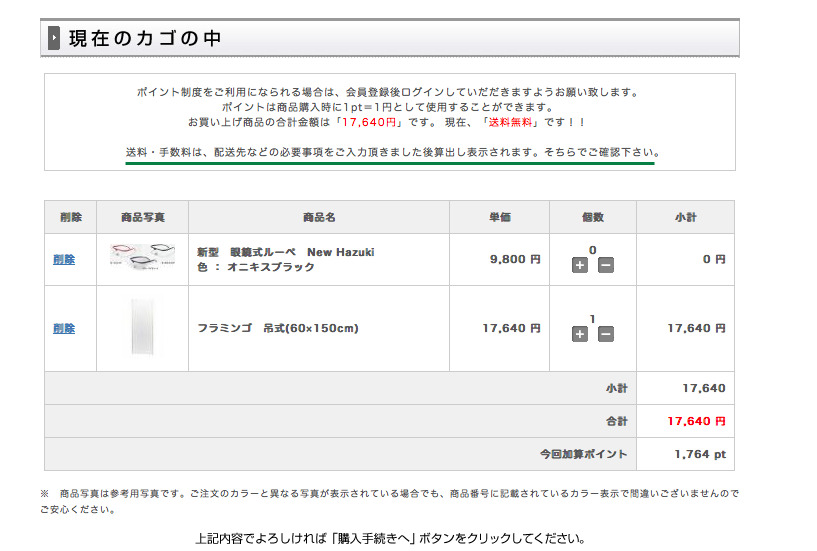Click the 削除 column header
This screenshot has width=817, height=551.
tap(70, 217)
